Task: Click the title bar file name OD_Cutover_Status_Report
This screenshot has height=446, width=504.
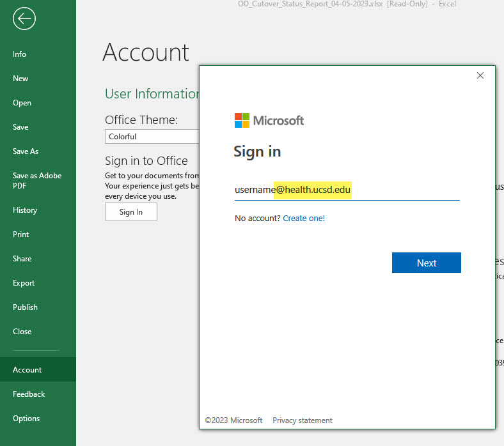Action: coord(310,4)
